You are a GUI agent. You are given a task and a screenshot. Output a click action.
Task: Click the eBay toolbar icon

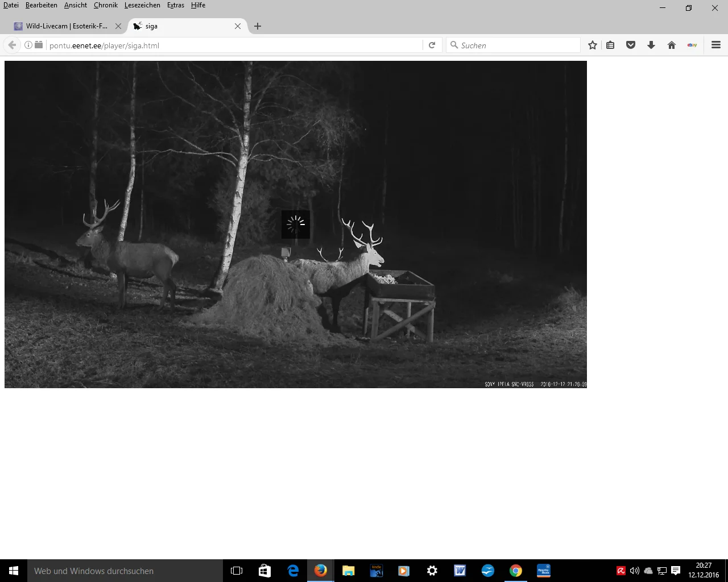click(x=692, y=45)
